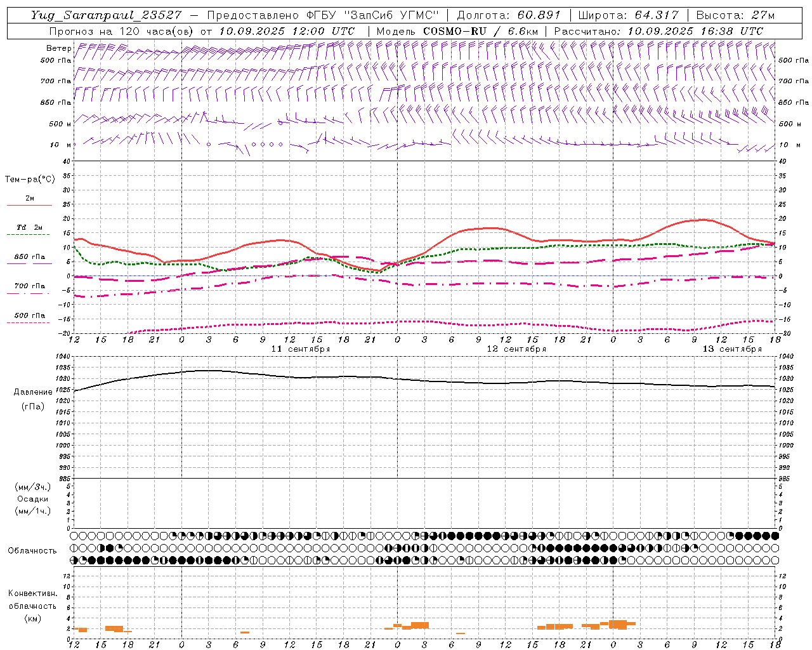812x650 pixels.
Task: Click the (мм/1ч.) precipitation unit label
Action: pyautogui.click(x=33, y=511)
